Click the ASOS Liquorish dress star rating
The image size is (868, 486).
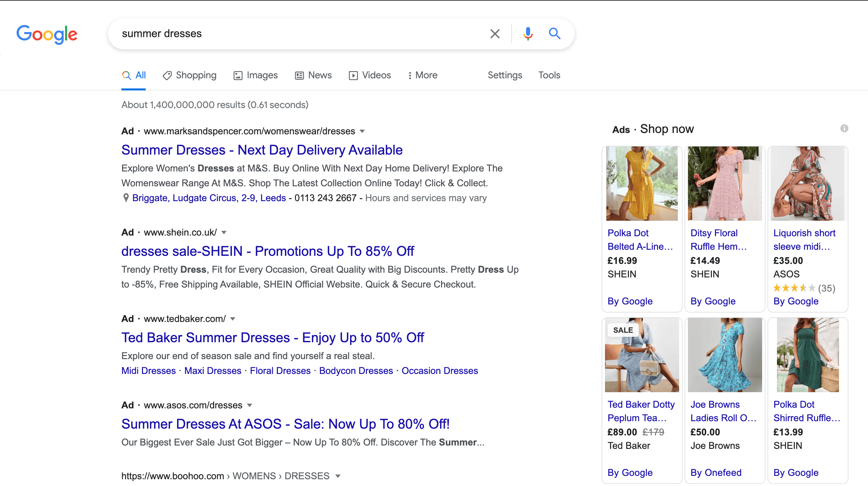pos(794,288)
